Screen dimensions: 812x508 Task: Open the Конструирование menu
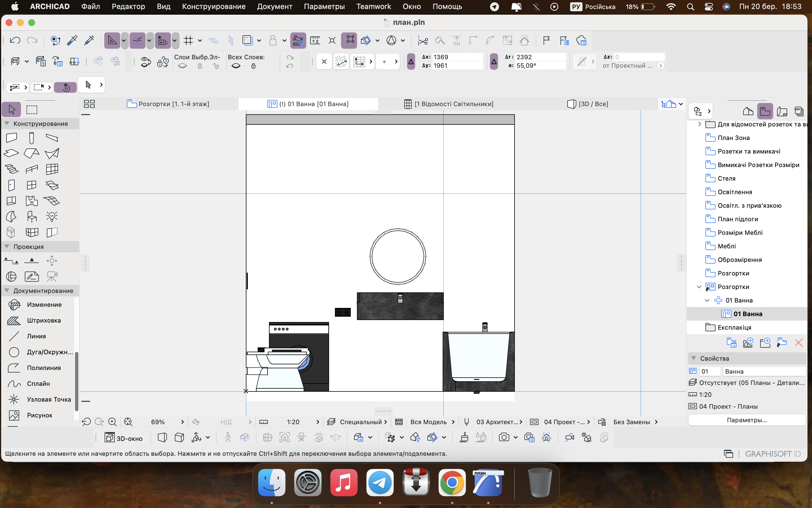coord(214,6)
